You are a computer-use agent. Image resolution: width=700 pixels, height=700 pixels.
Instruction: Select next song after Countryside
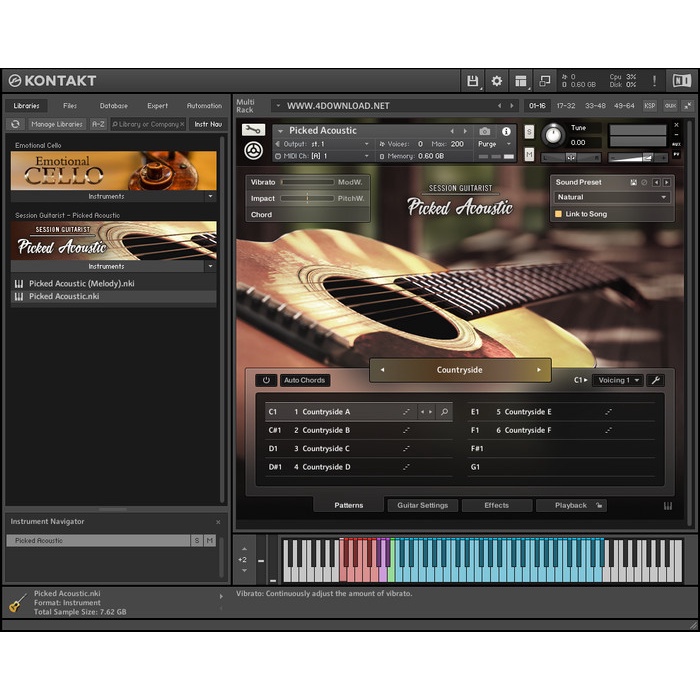[539, 370]
